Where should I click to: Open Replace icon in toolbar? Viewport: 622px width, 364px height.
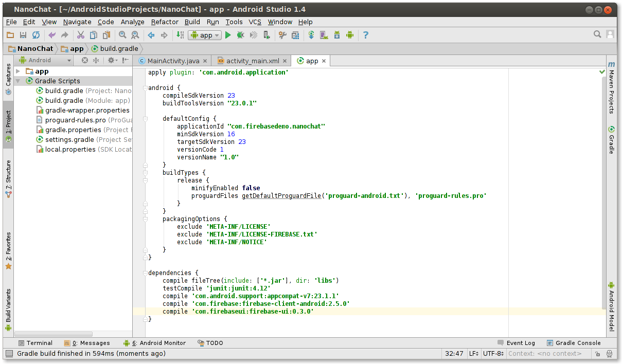[135, 35]
